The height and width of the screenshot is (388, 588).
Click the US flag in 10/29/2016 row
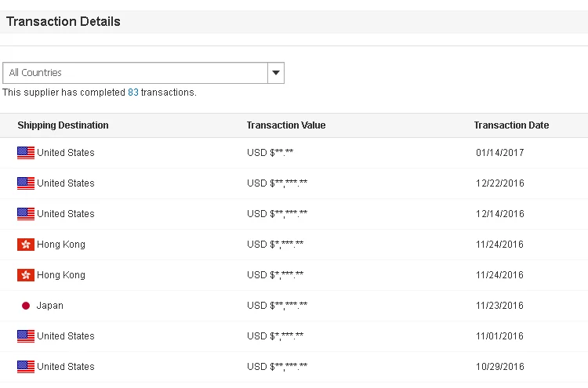26,367
